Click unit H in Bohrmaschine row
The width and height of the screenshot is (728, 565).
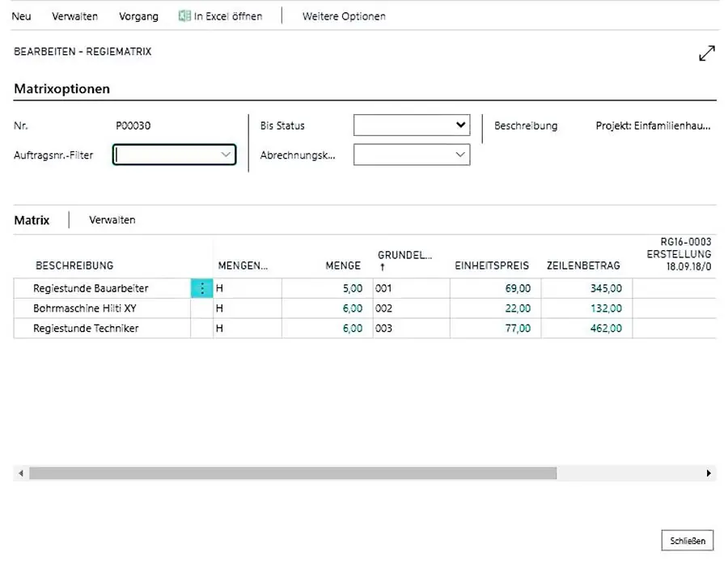(219, 308)
